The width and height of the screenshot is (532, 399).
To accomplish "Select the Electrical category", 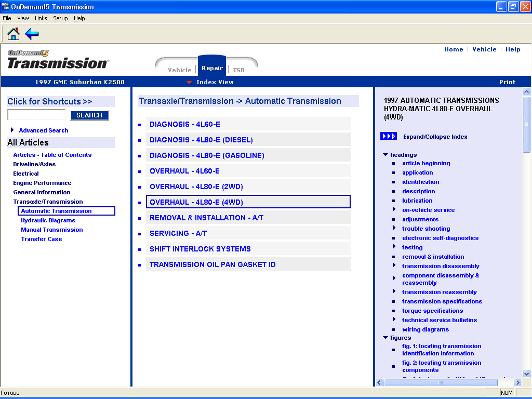I will coord(26,174).
